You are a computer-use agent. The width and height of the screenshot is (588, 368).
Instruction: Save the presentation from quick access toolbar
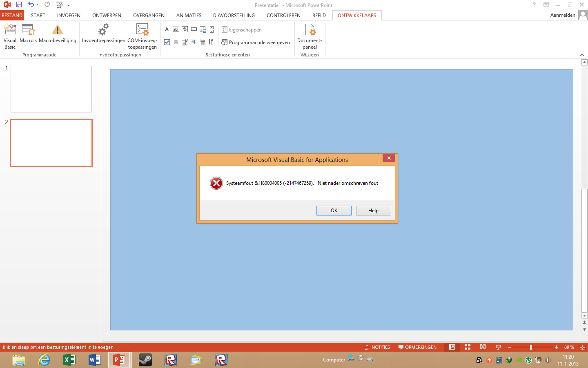(x=19, y=4)
